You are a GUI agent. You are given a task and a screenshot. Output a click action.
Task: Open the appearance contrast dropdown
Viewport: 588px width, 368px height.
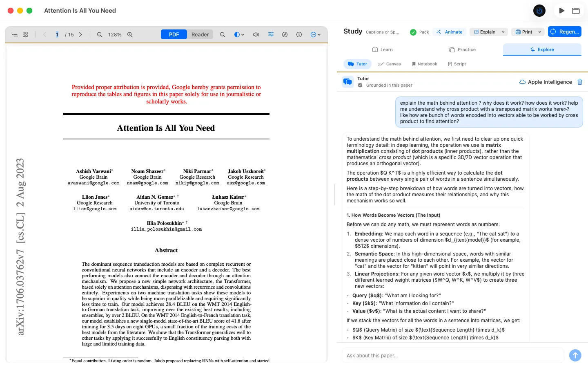point(239,35)
